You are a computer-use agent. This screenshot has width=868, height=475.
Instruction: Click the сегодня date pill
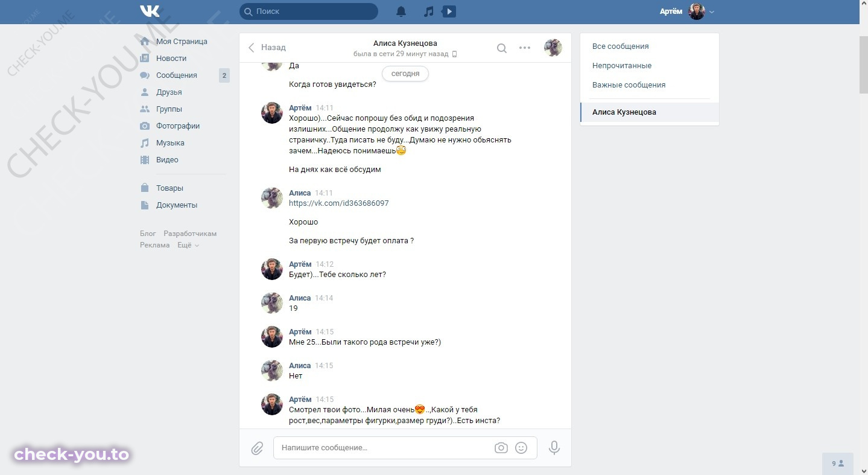[405, 74]
